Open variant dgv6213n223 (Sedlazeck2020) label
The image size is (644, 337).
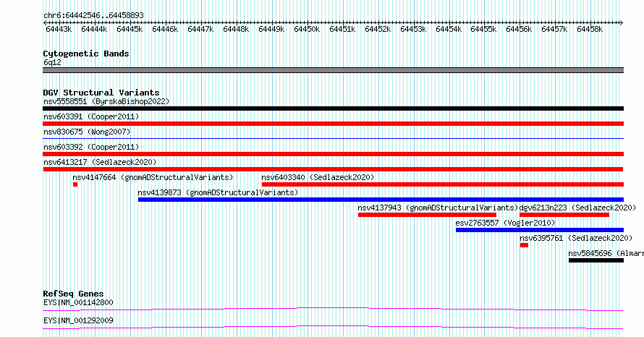pyautogui.click(x=577, y=208)
